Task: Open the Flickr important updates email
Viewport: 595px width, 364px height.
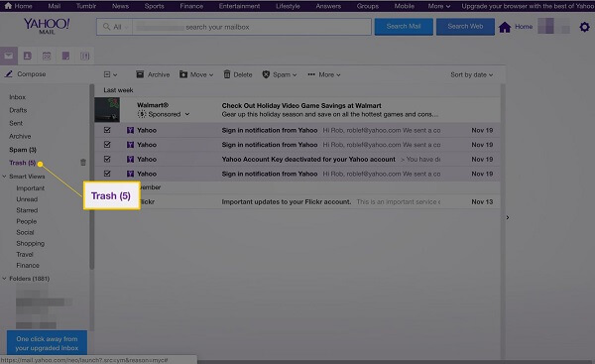Action: [297, 202]
